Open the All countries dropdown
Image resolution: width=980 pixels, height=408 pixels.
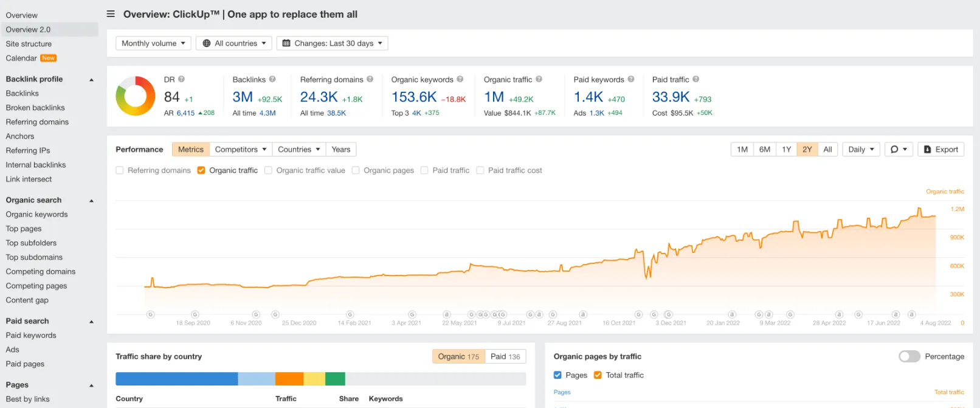(234, 43)
